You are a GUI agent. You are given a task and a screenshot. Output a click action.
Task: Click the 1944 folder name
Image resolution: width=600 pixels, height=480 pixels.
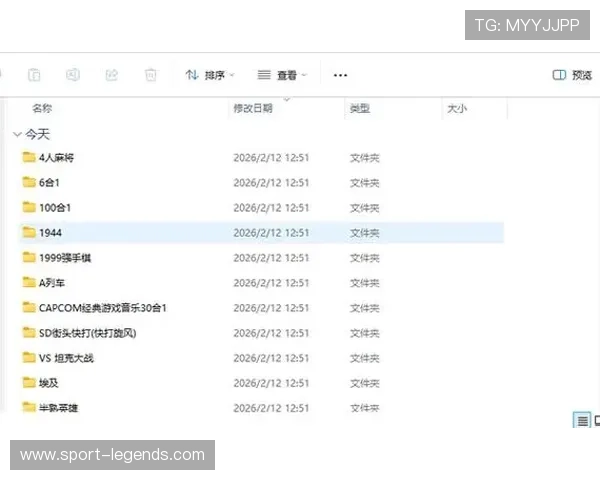tap(50, 233)
